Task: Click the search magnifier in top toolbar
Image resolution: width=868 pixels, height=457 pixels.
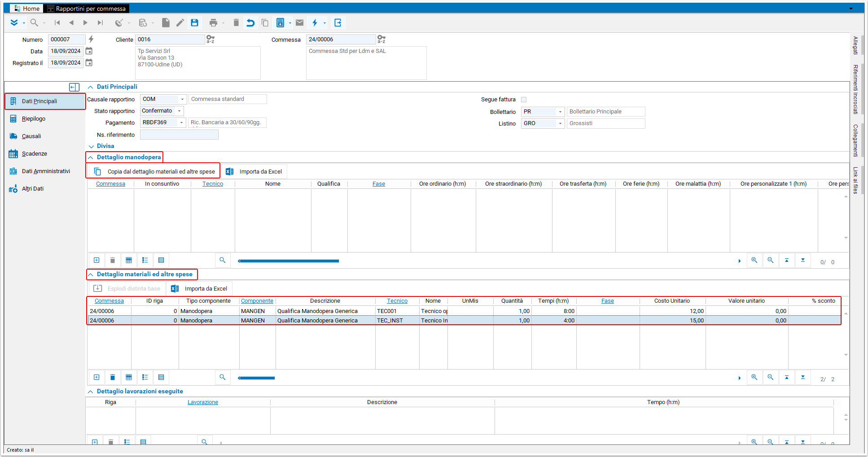Action: pyautogui.click(x=34, y=22)
